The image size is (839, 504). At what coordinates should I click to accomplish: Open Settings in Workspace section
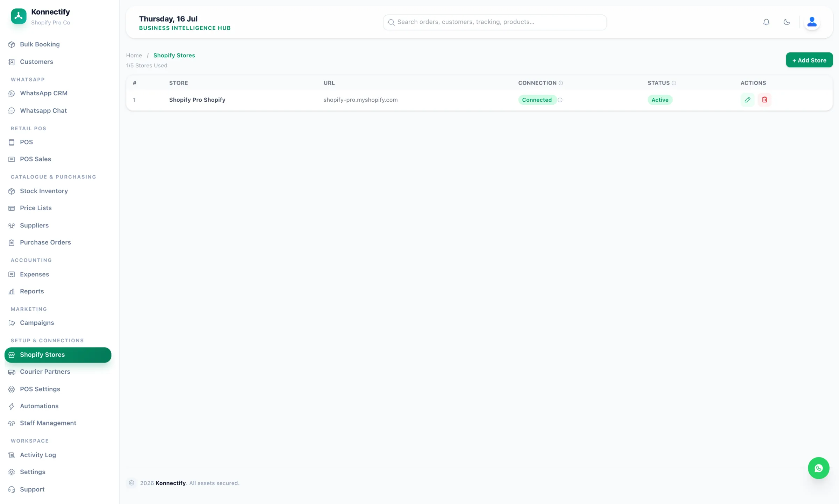tap(58, 472)
